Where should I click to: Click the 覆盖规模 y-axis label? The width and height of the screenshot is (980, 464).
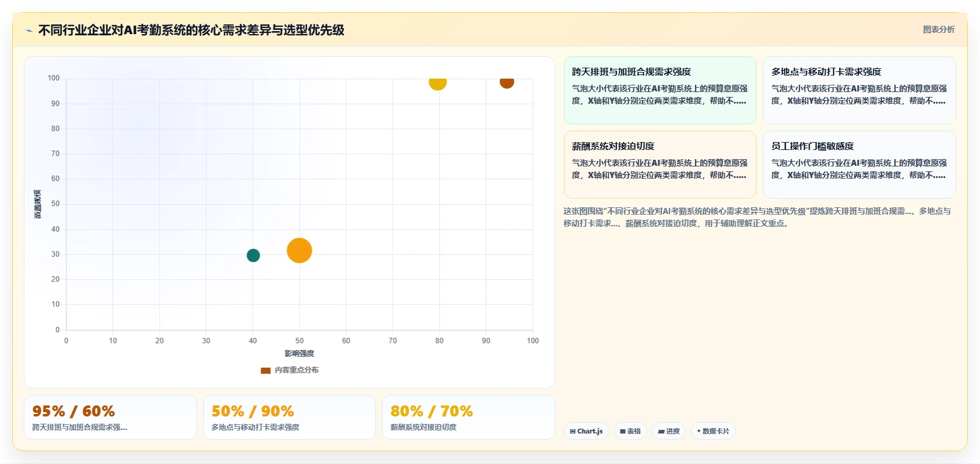38,204
